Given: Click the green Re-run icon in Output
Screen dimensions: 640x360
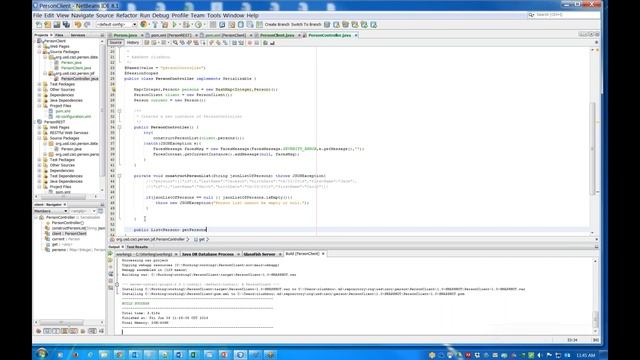Looking at the screenshot, I should [110, 254].
